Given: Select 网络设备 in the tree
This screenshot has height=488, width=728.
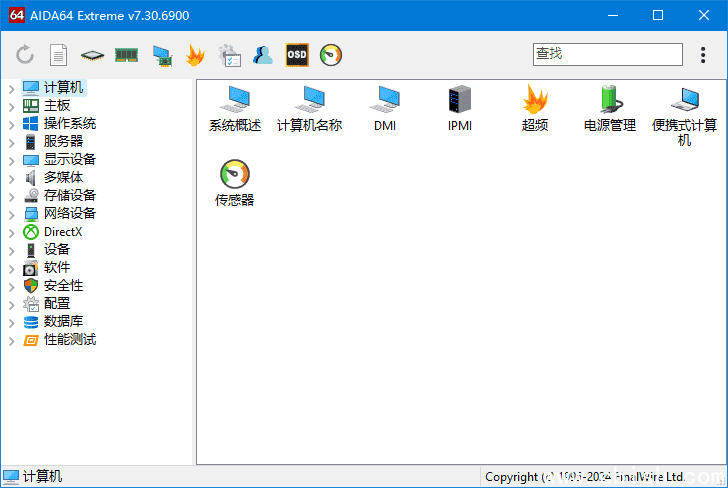Looking at the screenshot, I should [x=70, y=214].
